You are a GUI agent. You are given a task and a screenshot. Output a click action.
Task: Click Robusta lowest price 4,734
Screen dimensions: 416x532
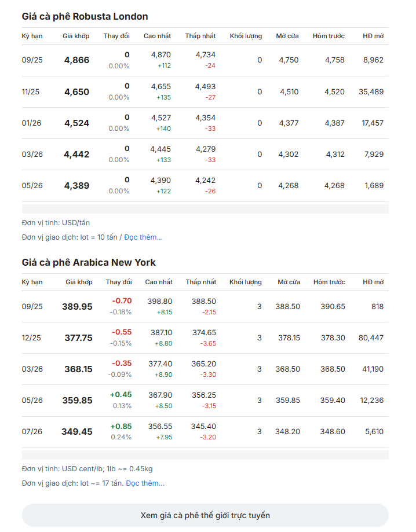(x=206, y=54)
